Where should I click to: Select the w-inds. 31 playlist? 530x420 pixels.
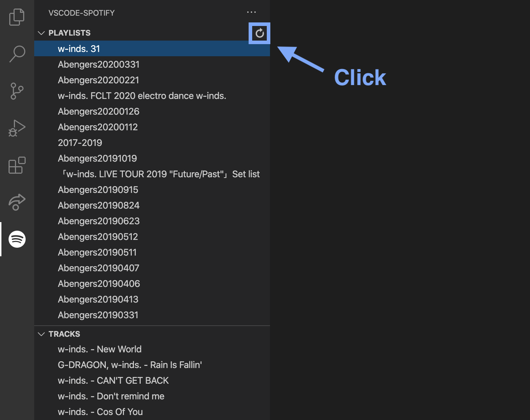coord(79,48)
